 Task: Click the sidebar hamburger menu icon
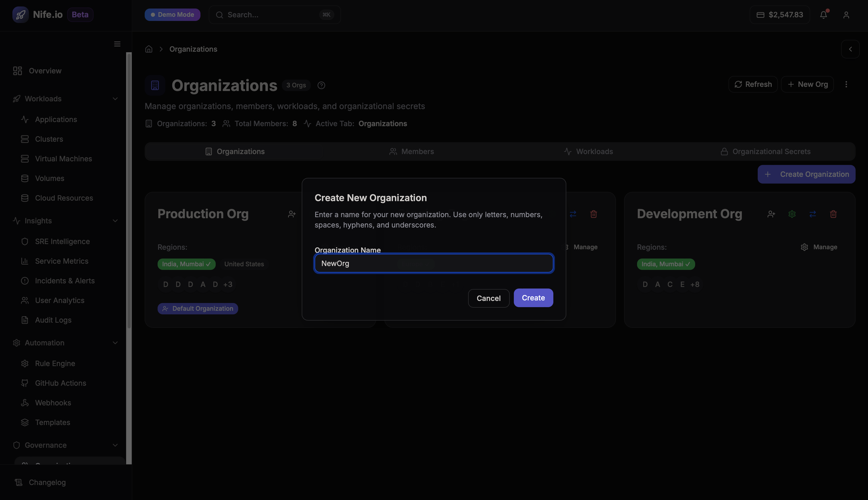[x=117, y=44]
